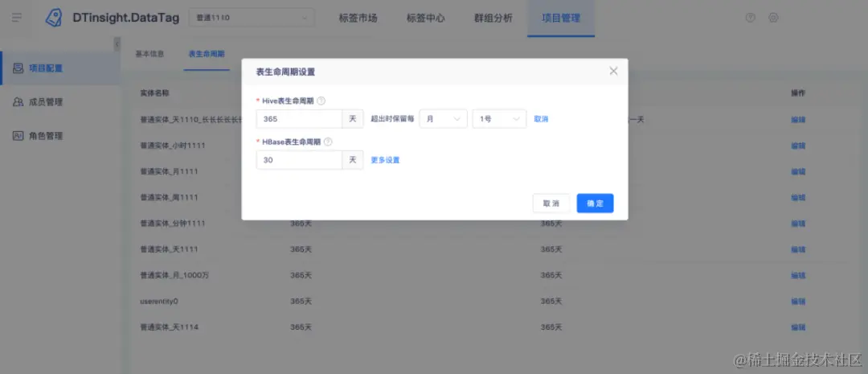Viewport: 868px width, 374px height.
Task: Switch to 基本信息 tab
Action: coord(149,54)
